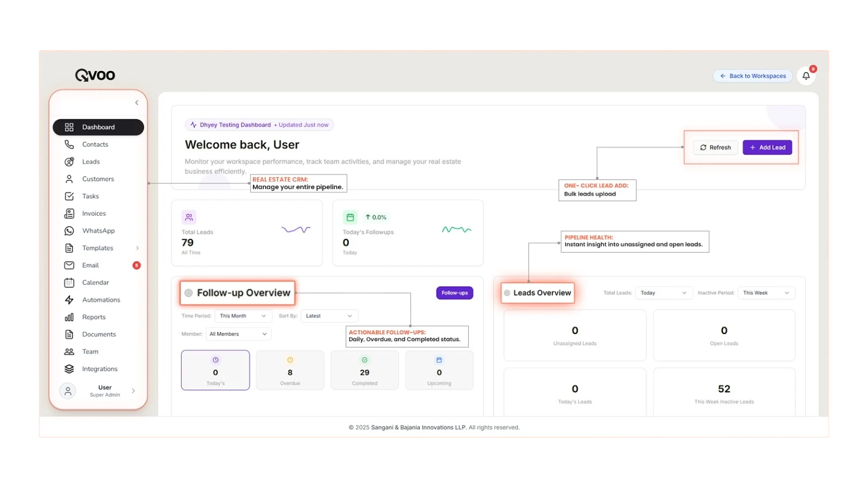Click the Leads Overview heading
868x488 pixels.
click(x=542, y=293)
